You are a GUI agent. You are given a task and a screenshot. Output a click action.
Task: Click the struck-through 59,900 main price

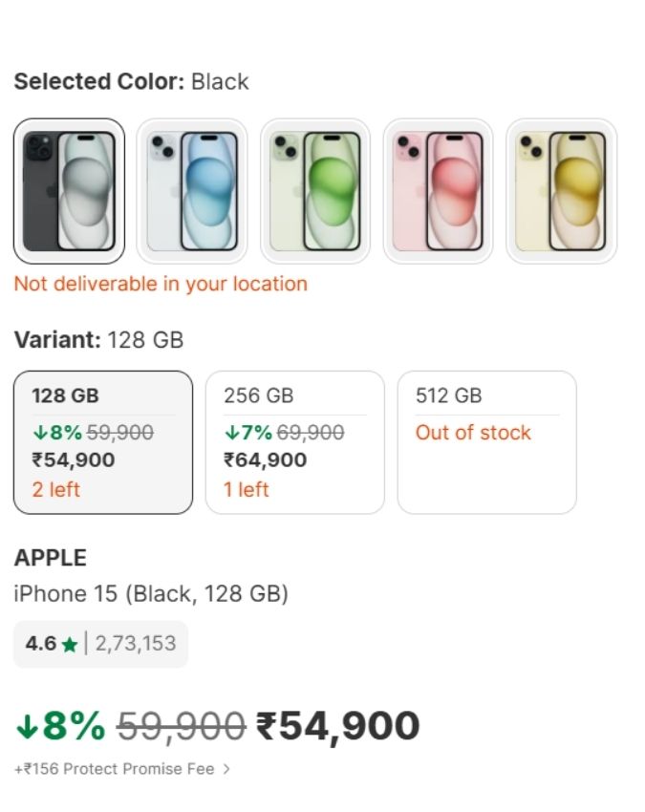181,727
